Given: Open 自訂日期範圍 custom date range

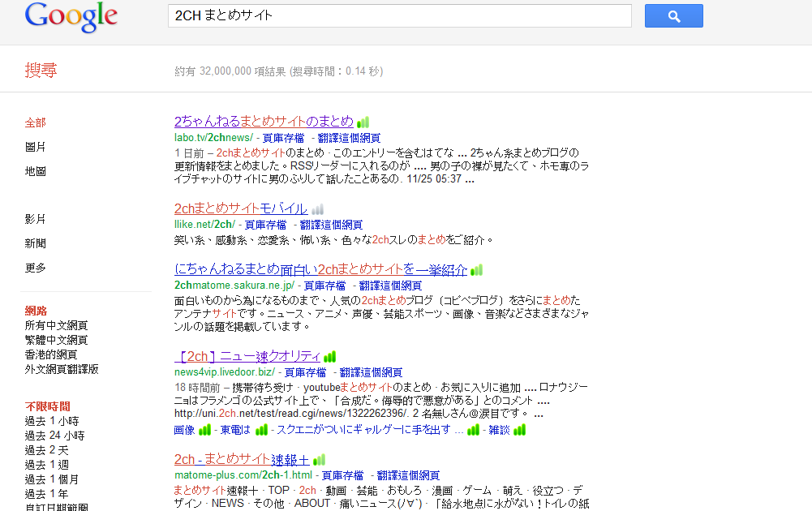Looking at the screenshot, I should coord(57,507).
